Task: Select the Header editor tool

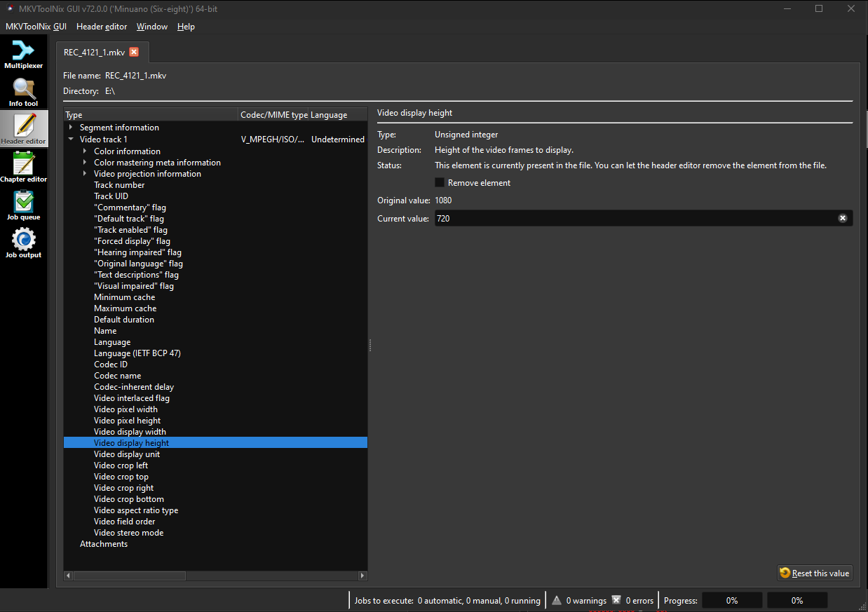Action: (x=24, y=128)
